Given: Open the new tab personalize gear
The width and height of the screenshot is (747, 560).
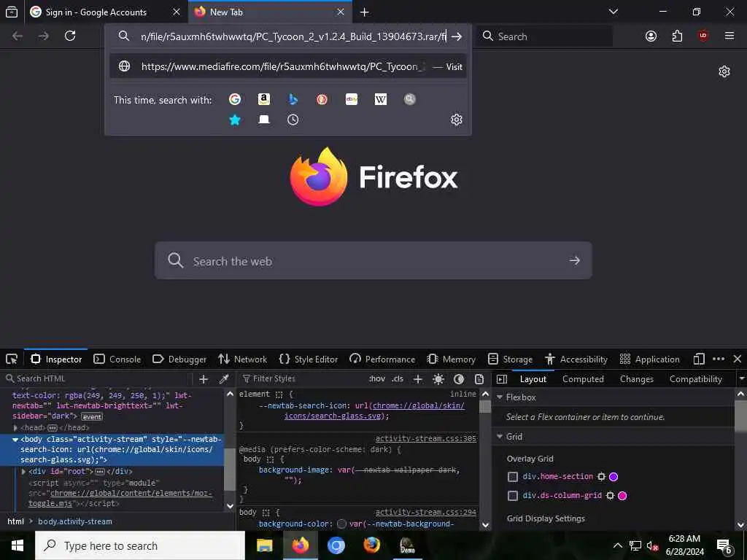Looking at the screenshot, I should 724,72.
